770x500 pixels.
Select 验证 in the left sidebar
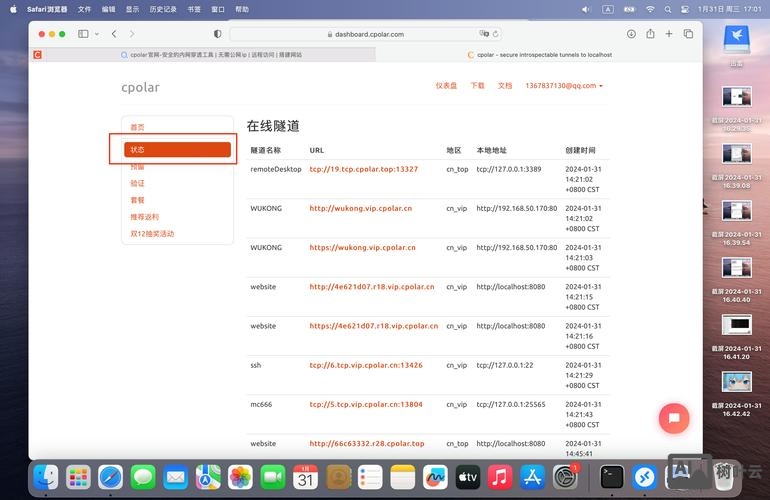pos(138,183)
